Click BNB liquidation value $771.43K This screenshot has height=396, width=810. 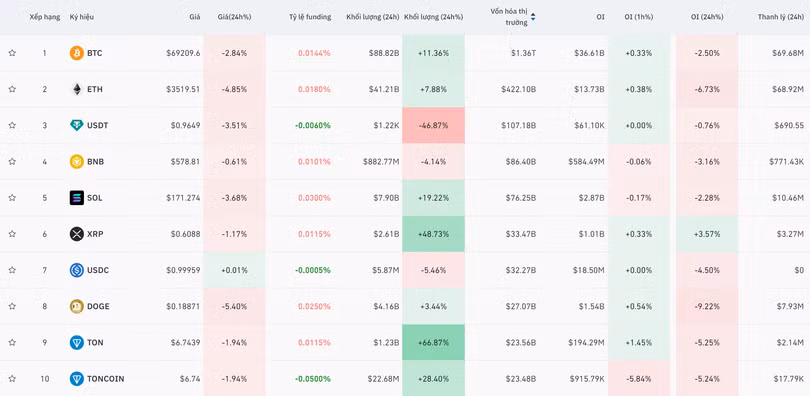(x=786, y=161)
